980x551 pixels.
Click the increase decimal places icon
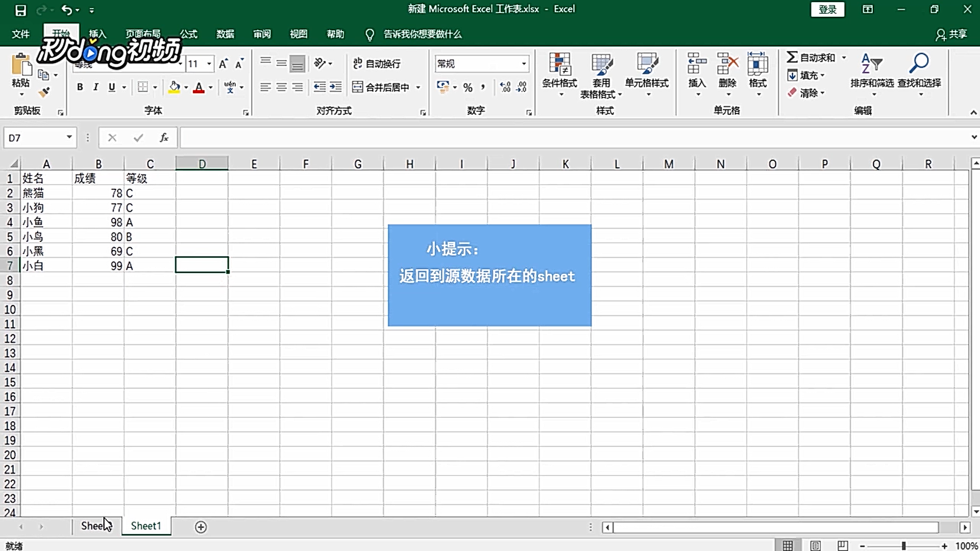505,87
